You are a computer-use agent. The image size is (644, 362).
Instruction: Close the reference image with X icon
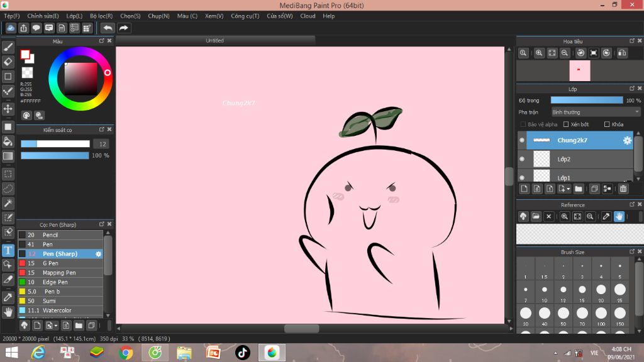tap(548, 216)
